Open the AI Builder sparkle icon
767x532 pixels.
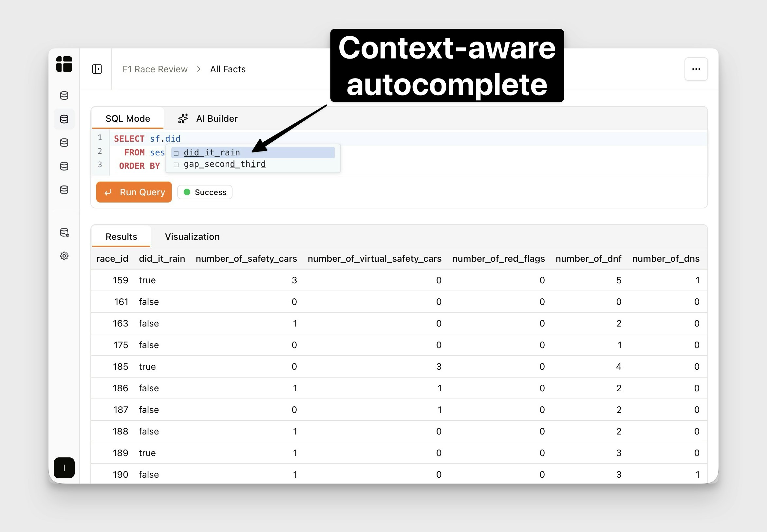(x=183, y=118)
